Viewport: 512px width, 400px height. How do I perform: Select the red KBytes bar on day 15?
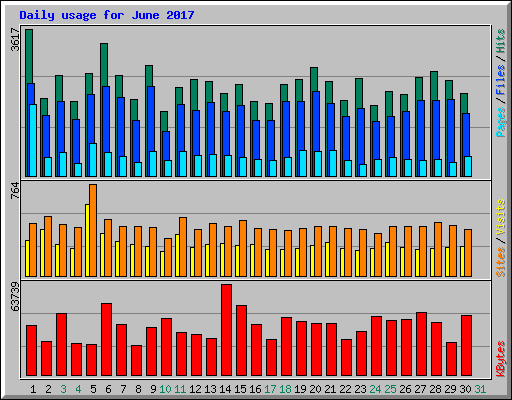click(241, 341)
